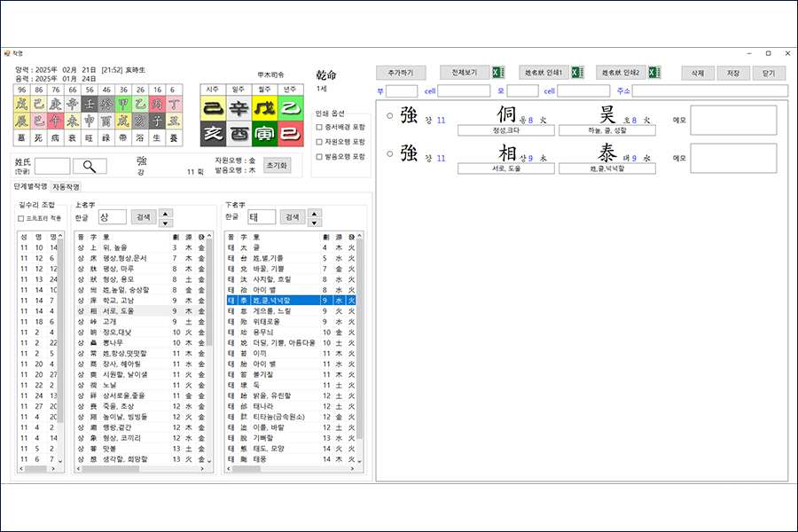Click the 주소 address input field
Image resolution: width=798 pixels, height=532 pixels.
[x=708, y=90]
